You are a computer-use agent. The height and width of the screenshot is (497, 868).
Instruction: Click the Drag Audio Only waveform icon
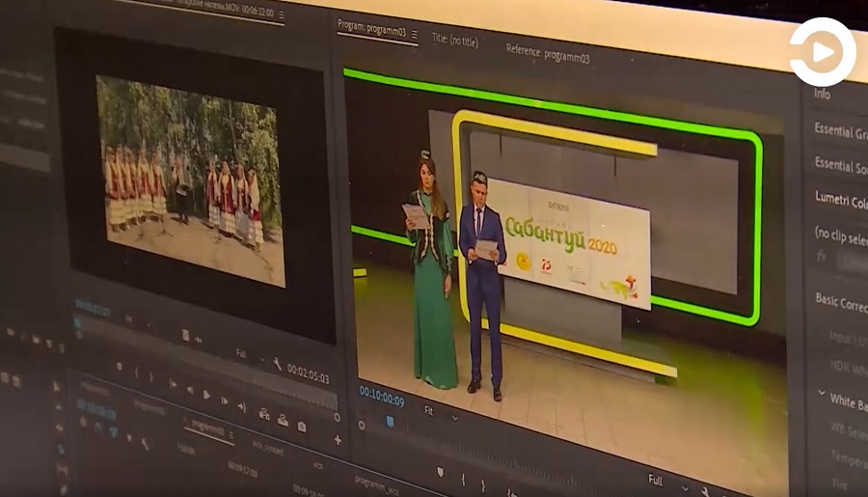[198, 339]
